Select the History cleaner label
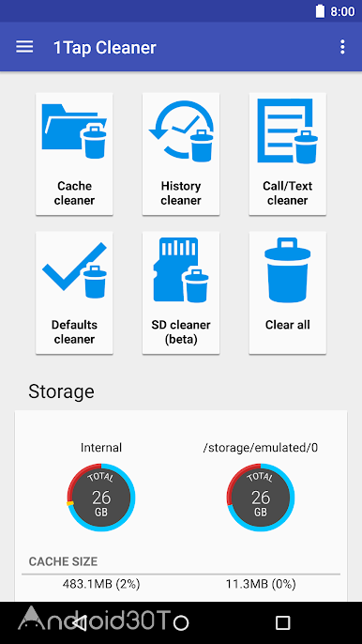 point(181,193)
